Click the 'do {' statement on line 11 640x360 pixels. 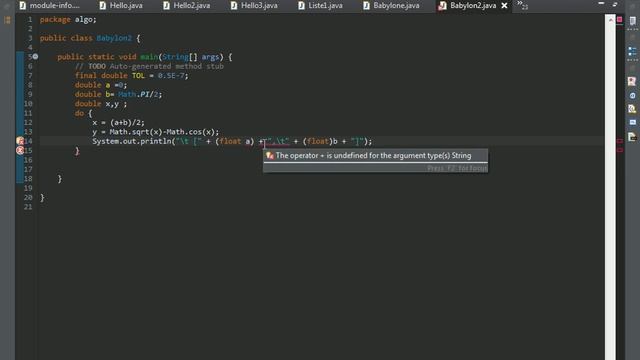84,113
